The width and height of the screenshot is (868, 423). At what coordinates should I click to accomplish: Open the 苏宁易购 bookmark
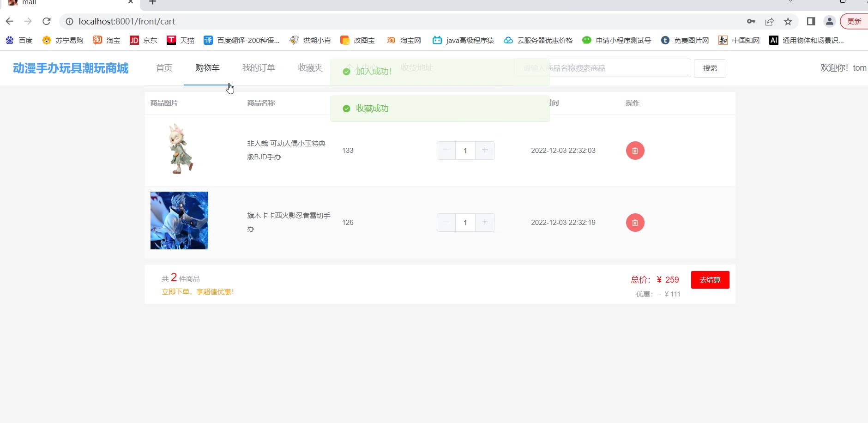pyautogui.click(x=63, y=41)
